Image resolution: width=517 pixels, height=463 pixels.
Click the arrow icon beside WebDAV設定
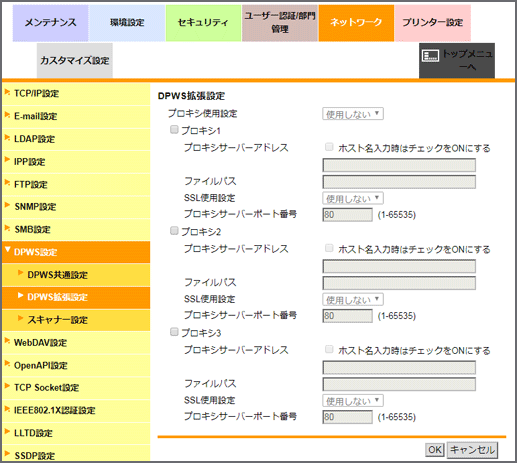[7, 341]
